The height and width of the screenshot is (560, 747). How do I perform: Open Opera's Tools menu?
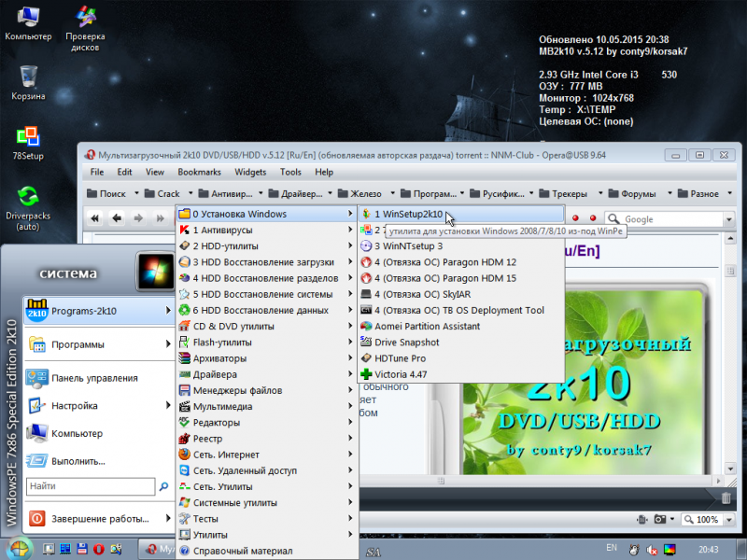[290, 172]
